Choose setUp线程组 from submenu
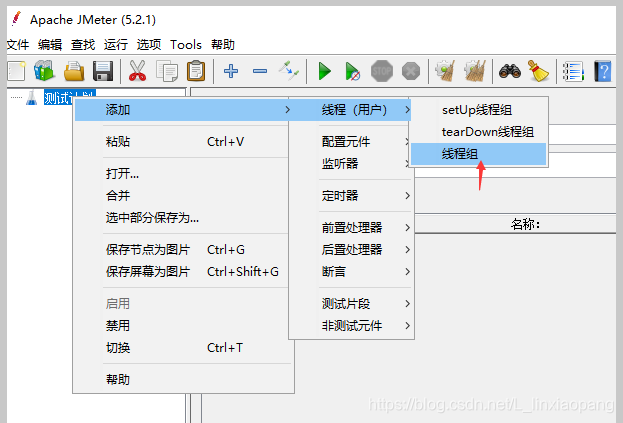 tap(479, 110)
